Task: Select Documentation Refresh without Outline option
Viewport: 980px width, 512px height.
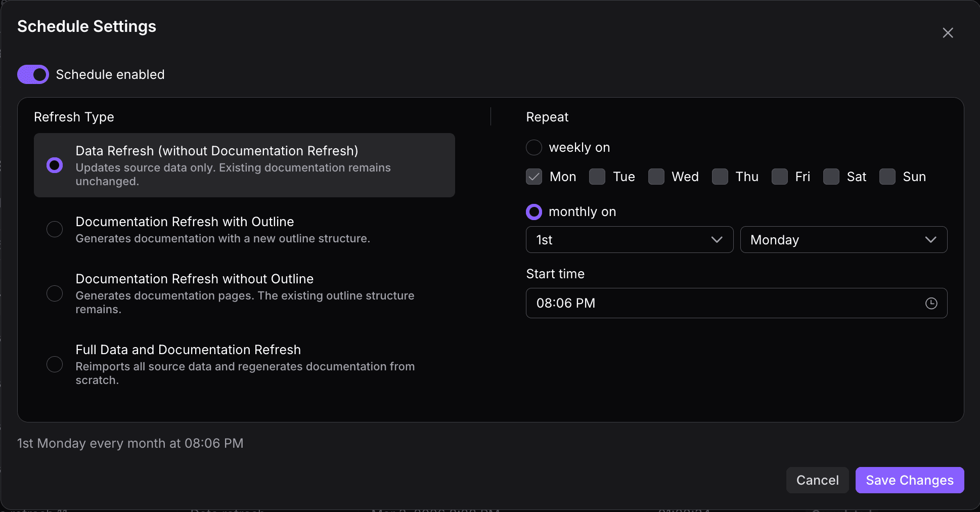Action: [55, 293]
